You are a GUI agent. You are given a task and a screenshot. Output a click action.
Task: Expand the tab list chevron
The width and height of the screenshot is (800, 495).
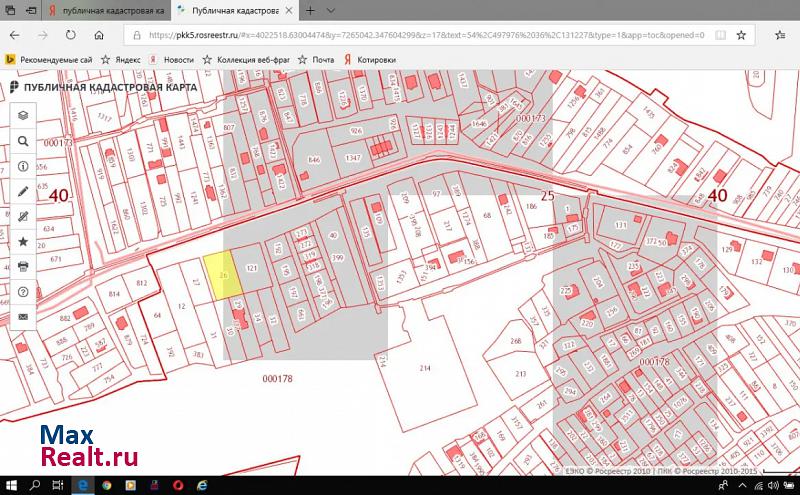332,10
